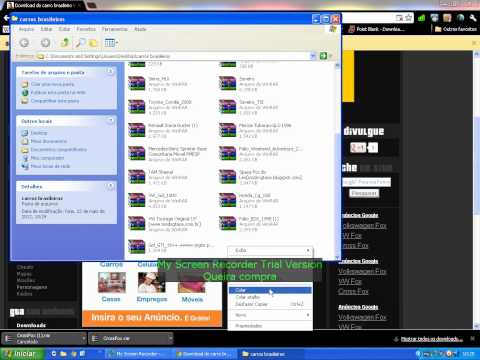Click the Mostrar todos os downloads link
Image resolution: width=480 pixels, height=360 pixels.
tap(431, 339)
